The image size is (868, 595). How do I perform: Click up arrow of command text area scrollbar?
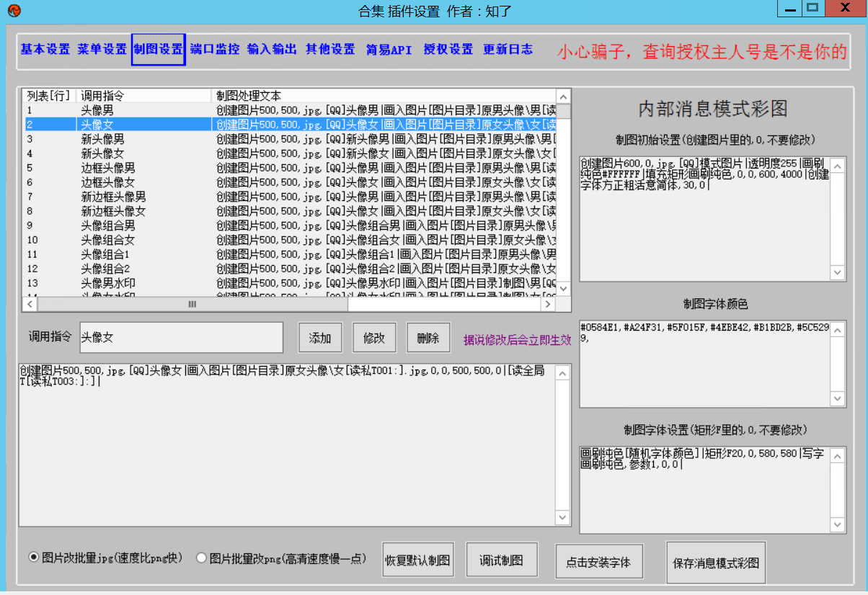click(x=562, y=372)
